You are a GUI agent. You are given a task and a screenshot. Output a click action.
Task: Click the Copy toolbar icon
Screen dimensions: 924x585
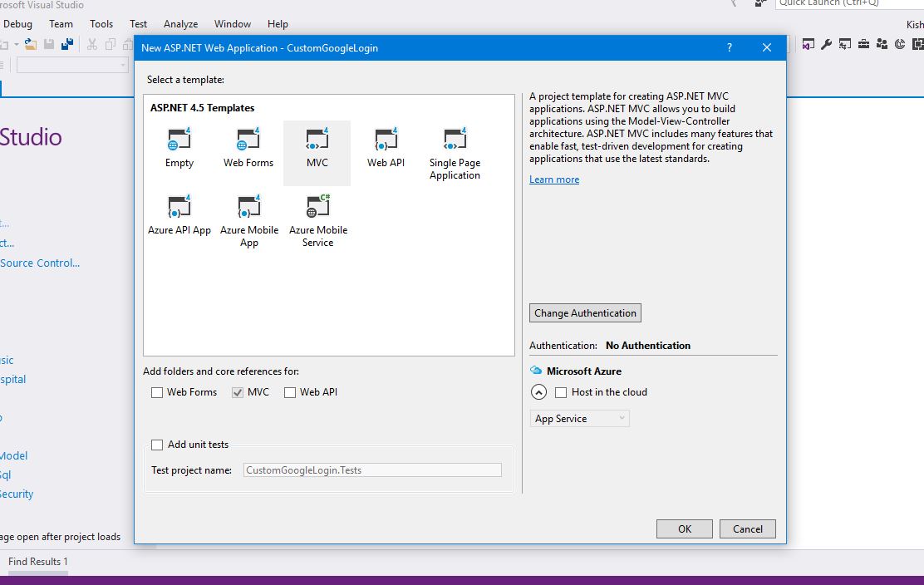pos(111,44)
